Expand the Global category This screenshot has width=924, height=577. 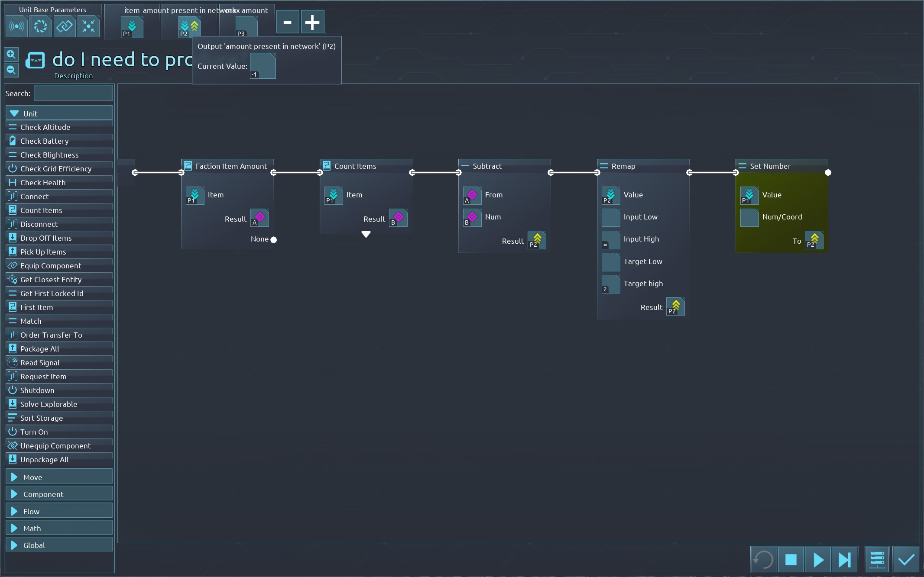[59, 545]
